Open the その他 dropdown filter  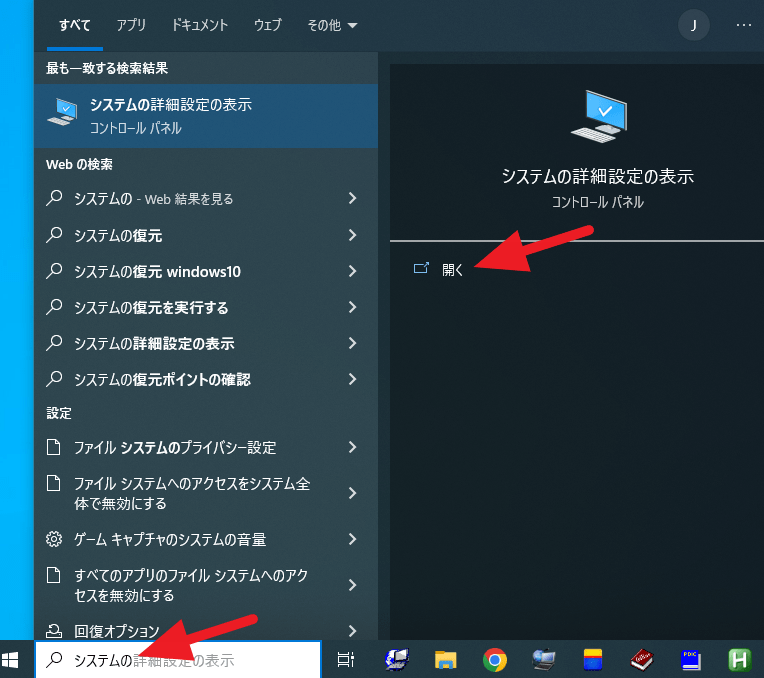pos(331,25)
